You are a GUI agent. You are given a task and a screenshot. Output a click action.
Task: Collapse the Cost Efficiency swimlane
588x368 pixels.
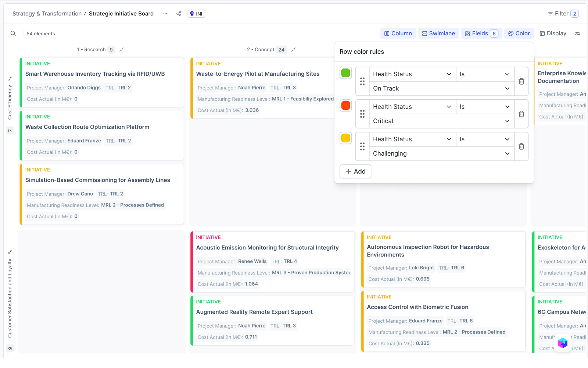tap(10, 78)
